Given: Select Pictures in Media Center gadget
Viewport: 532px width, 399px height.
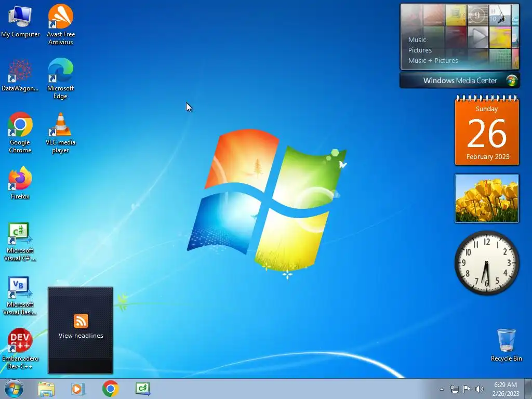Looking at the screenshot, I should (x=420, y=50).
